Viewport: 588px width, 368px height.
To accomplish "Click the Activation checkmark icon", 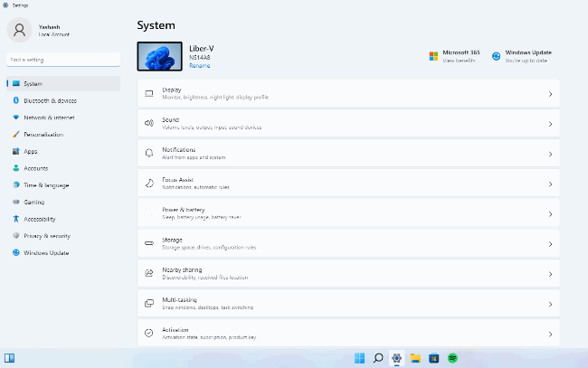I will click(149, 333).
